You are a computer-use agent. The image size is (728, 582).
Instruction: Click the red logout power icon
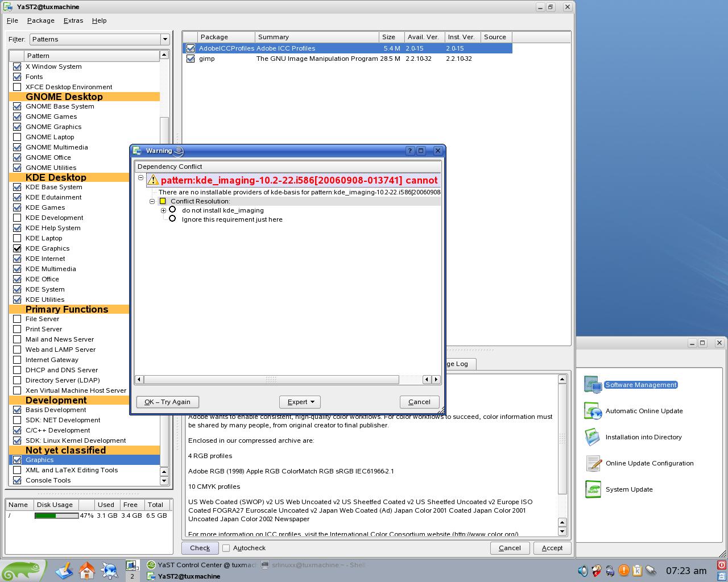[x=722, y=566]
